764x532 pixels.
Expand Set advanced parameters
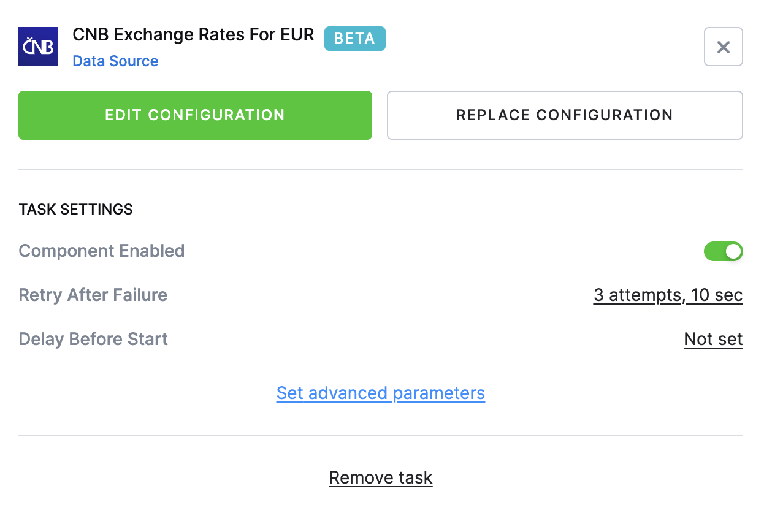[x=381, y=393]
